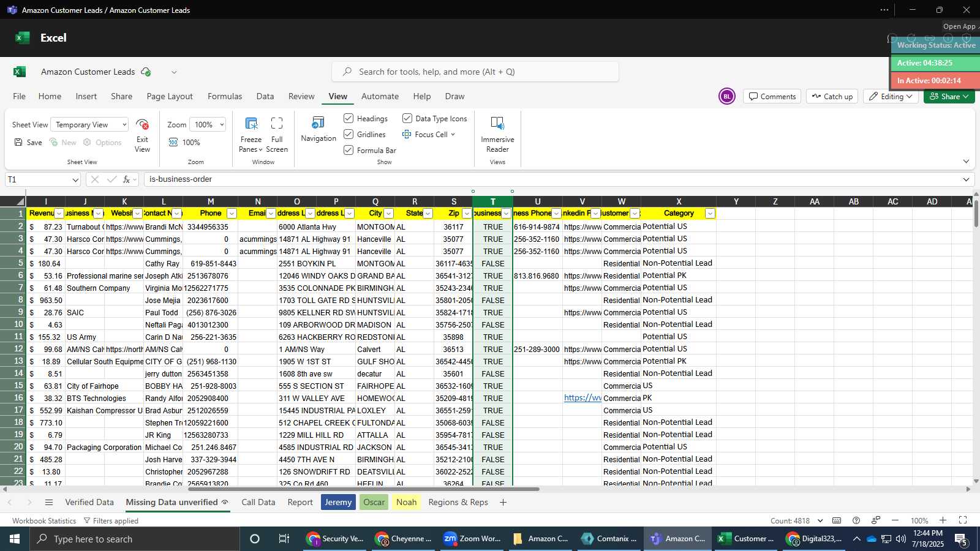Open the Navigation pane
Screen dimensions: 980x551
pos(318,129)
